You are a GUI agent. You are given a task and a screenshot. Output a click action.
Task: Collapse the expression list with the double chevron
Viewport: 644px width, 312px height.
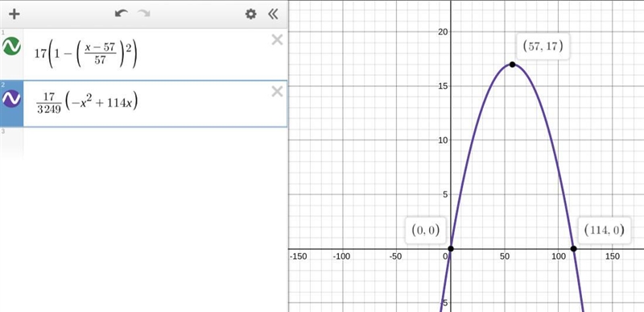[x=273, y=15]
